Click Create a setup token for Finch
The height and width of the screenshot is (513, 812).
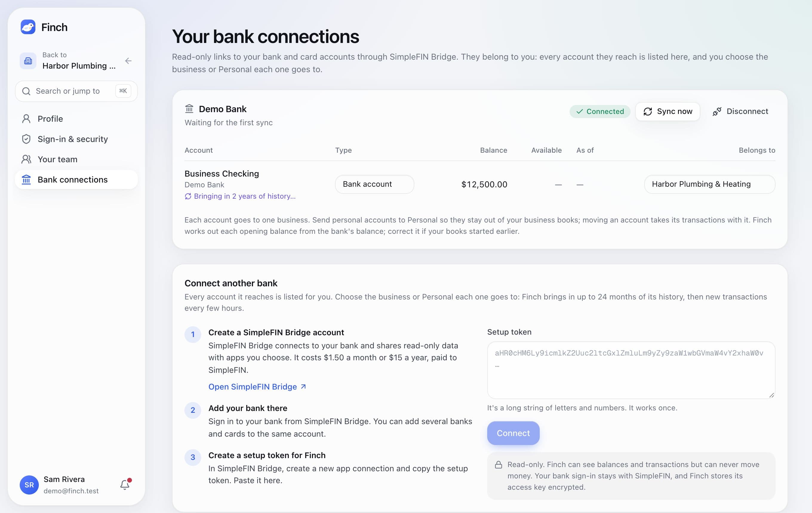(x=267, y=455)
